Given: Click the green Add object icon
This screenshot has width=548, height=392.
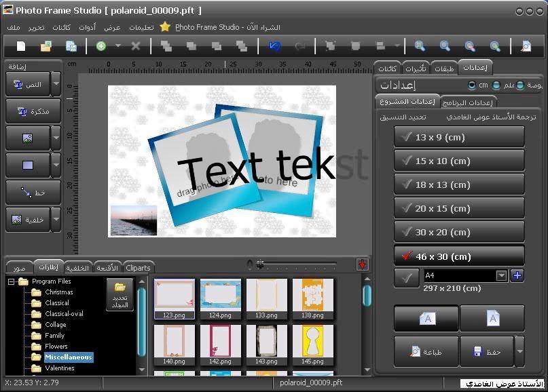Looking at the screenshot, I should pos(101,46).
